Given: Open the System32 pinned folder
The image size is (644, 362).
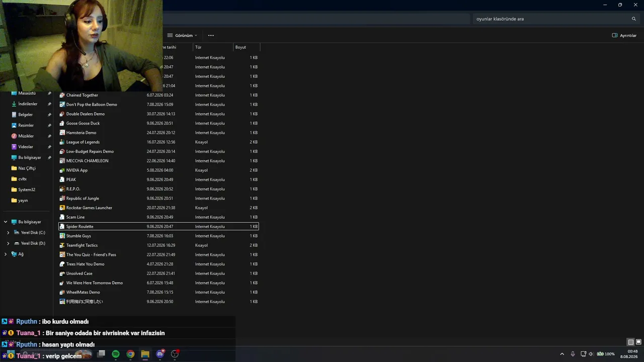Looking at the screenshot, I should click(x=27, y=190).
